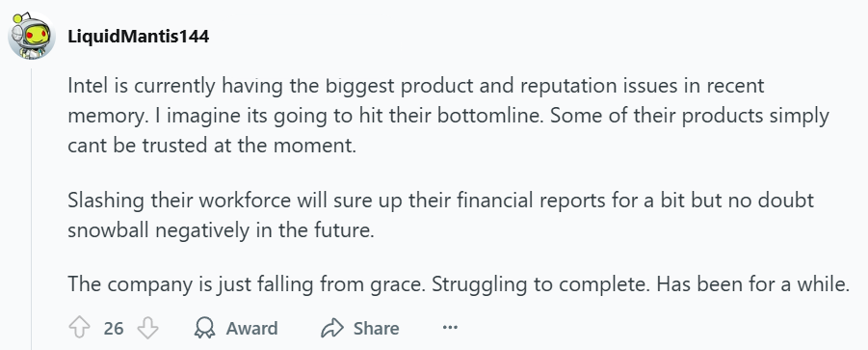This screenshot has height=350, width=868.
Task: Click the Award ribbon icon
Action: (205, 329)
